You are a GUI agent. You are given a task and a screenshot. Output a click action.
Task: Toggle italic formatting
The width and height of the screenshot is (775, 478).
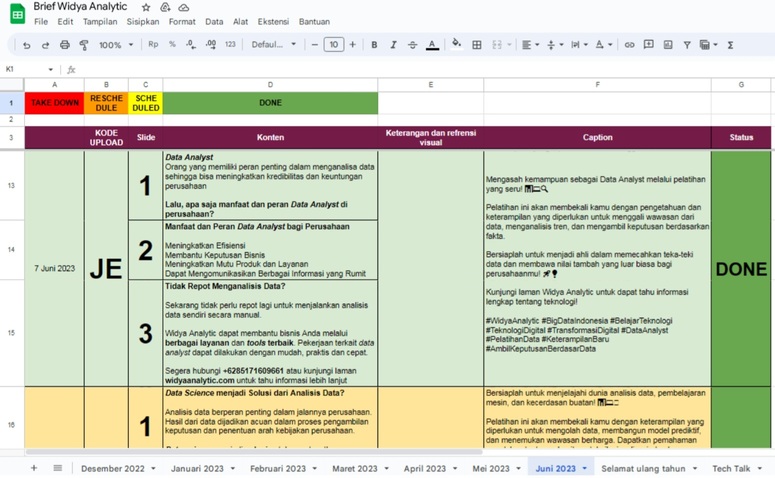coord(393,45)
